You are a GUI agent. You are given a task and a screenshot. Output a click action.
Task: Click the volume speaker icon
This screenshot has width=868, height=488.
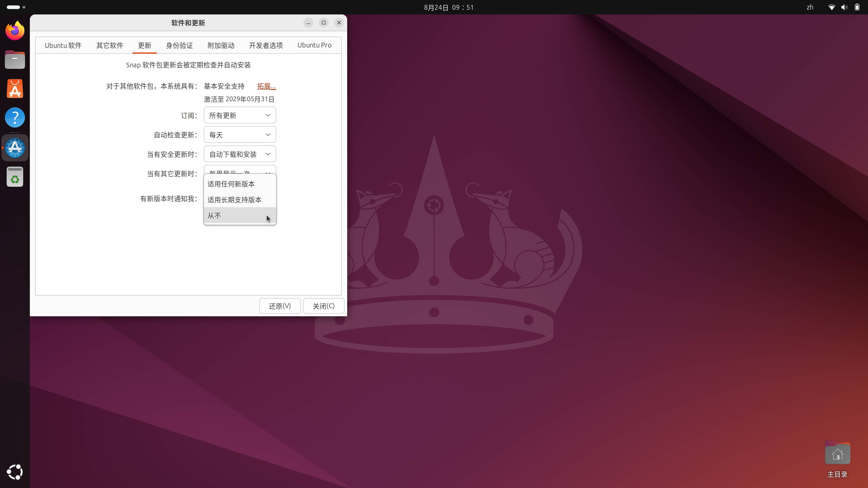point(844,7)
